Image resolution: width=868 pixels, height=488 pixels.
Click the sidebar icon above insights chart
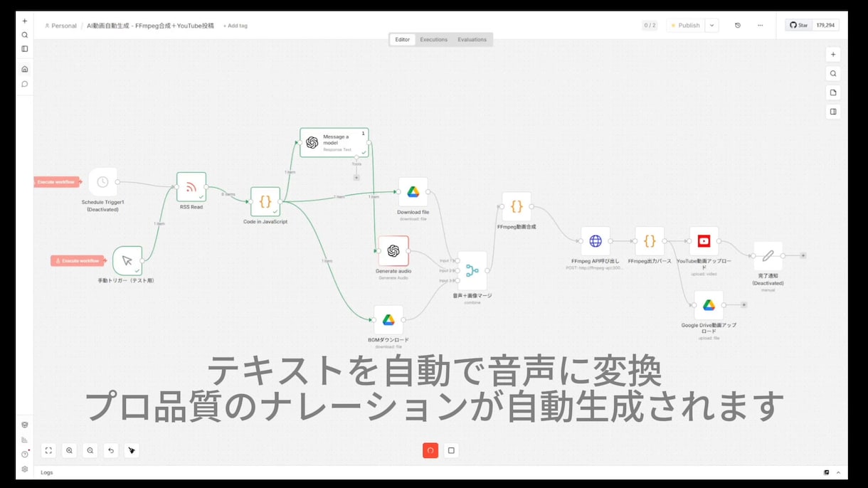(25, 425)
